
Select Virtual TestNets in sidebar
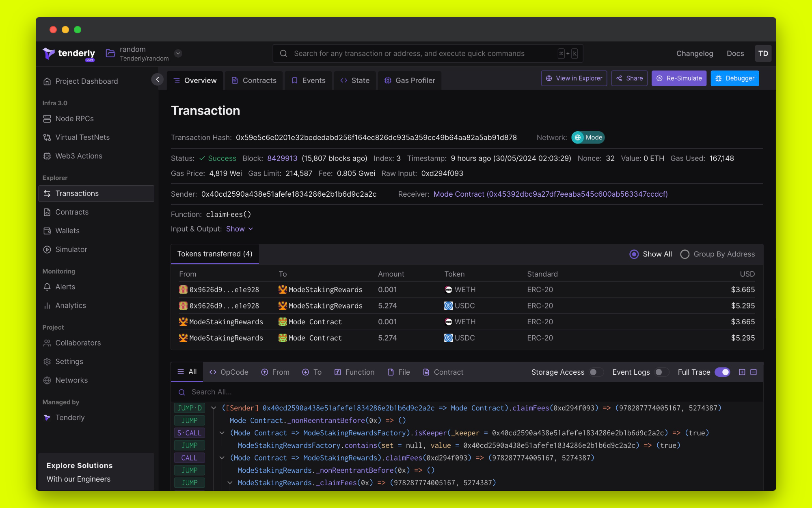82,137
